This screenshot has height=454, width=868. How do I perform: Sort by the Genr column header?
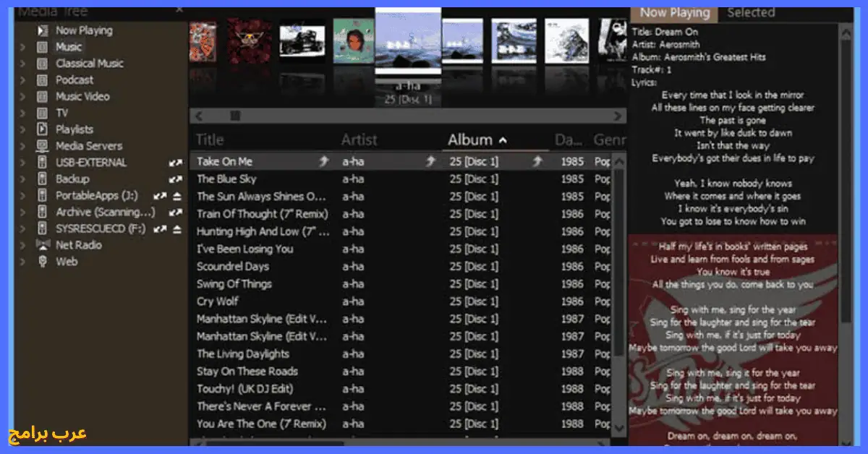(609, 140)
